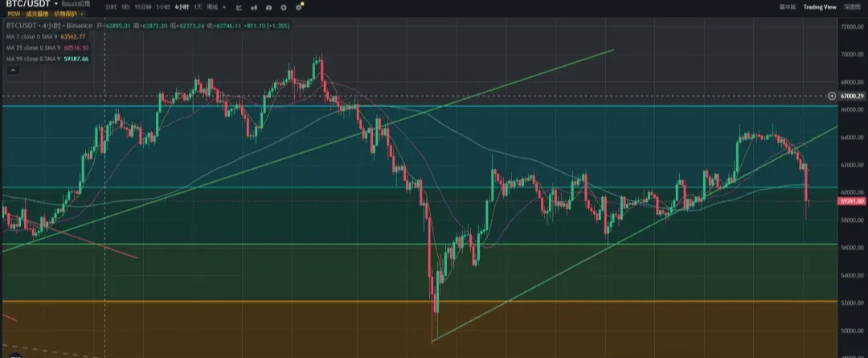
Task: Select the 1天 daily timeframe
Action: click(x=198, y=7)
